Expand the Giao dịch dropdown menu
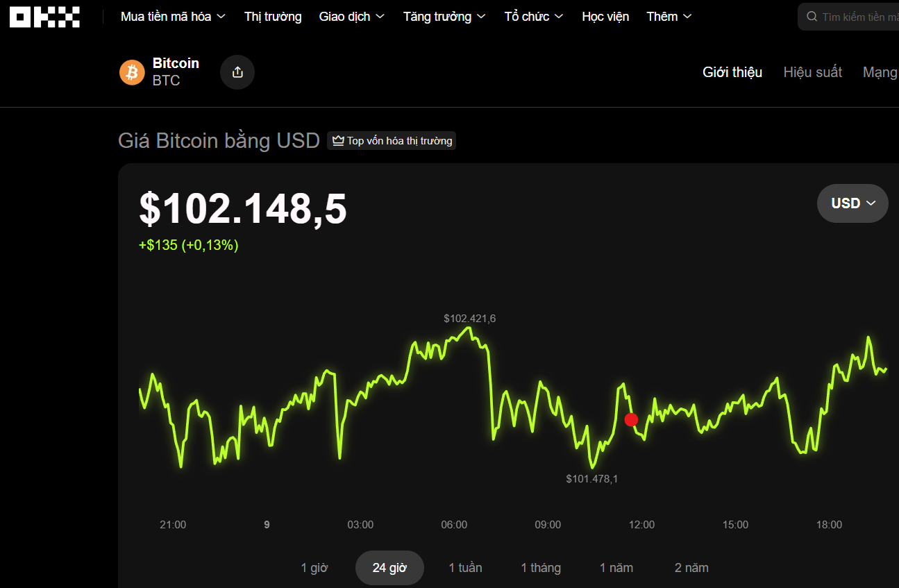This screenshot has width=899, height=588. coord(351,17)
